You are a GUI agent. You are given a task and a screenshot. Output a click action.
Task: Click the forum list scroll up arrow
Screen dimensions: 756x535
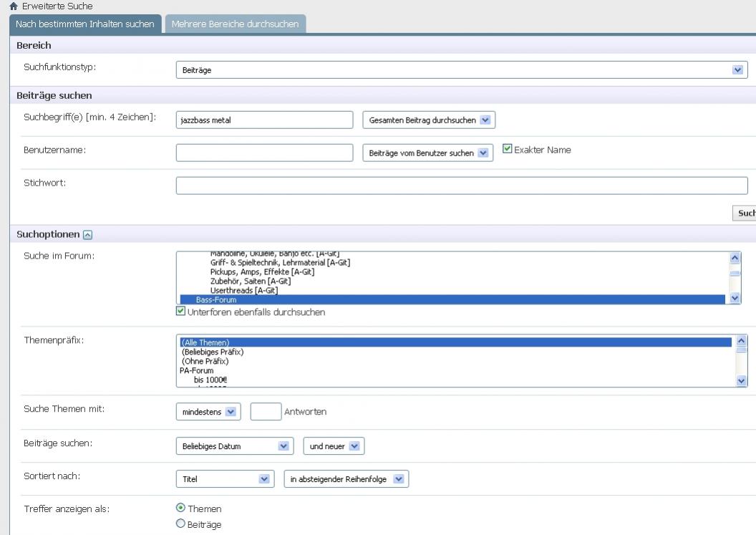[735, 258]
